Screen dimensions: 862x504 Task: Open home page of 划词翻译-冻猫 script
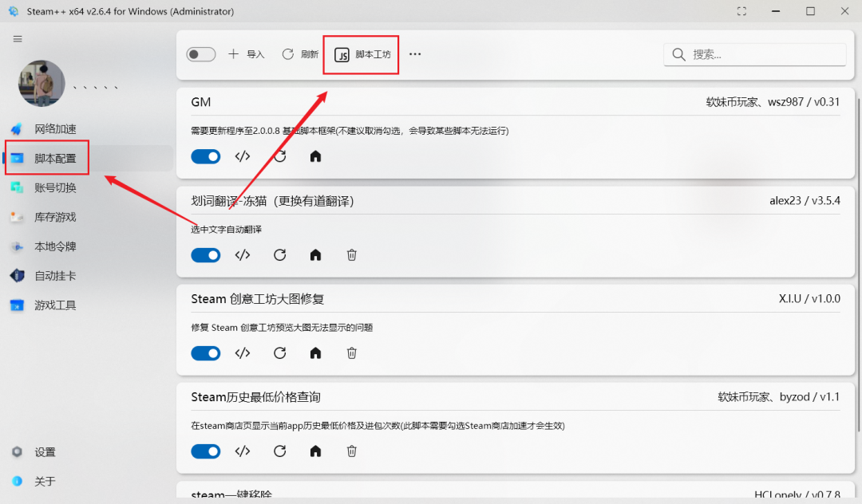pyautogui.click(x=315, y=254)
